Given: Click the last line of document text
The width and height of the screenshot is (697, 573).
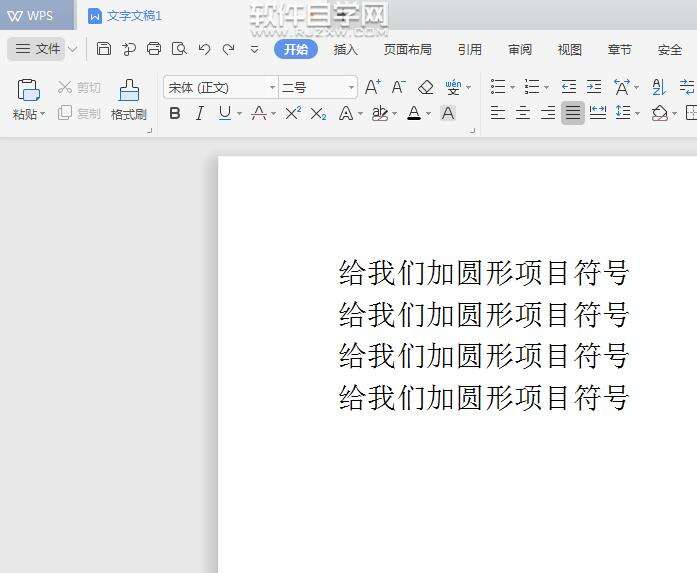Looking at the screenshot, I should point(483,397).
